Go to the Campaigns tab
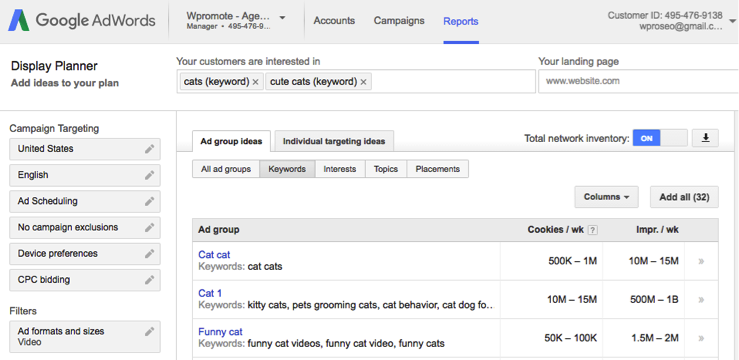The height and width of the screenshot is (360, 739). [399, 21]
